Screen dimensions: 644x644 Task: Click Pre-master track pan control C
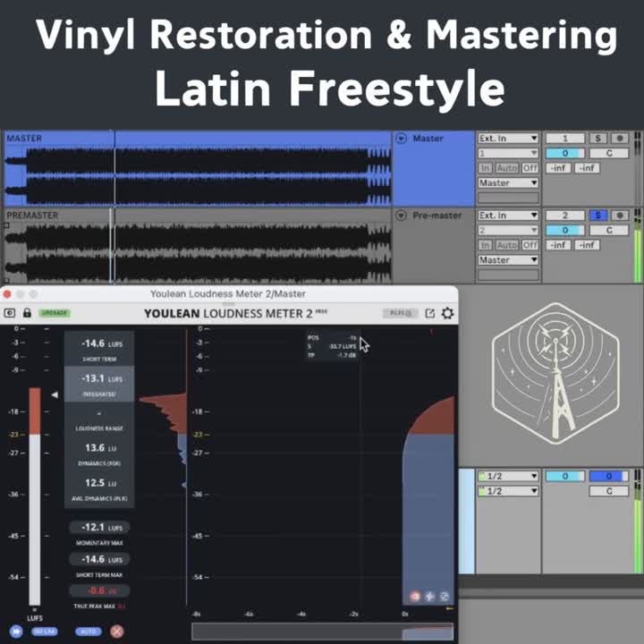click(x=609, y=230)
